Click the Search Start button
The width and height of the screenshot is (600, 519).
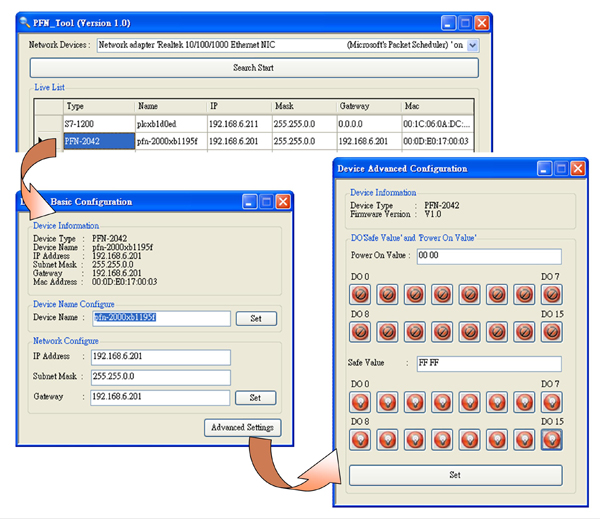pos(254,68)
